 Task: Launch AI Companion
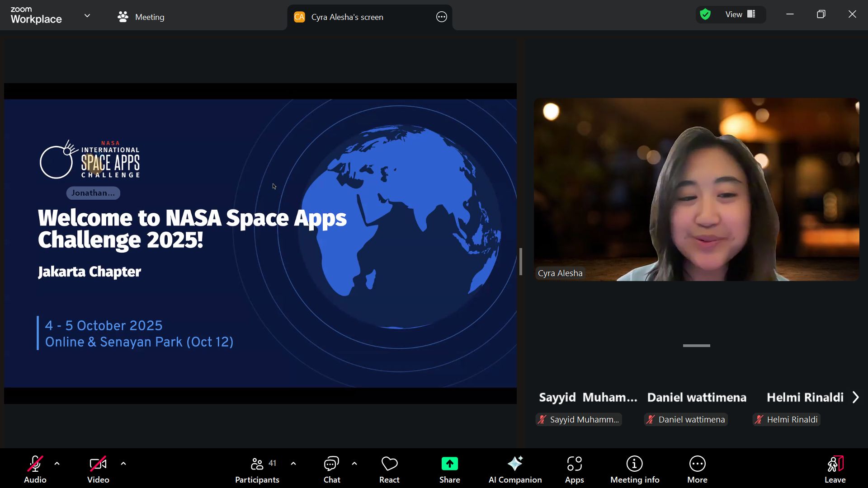coord(515,469)
